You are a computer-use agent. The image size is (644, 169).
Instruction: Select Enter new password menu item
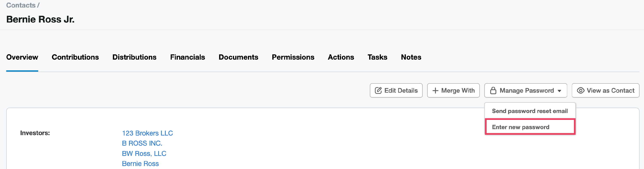(521, 127)
